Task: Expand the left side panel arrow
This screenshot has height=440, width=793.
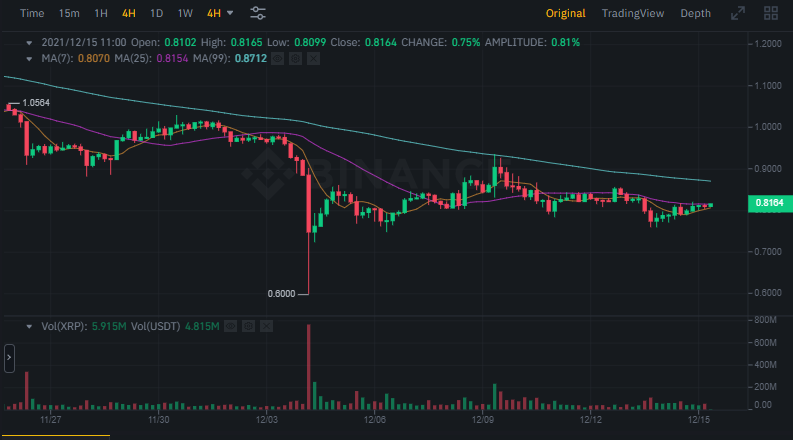Action: tap(9, 356)
